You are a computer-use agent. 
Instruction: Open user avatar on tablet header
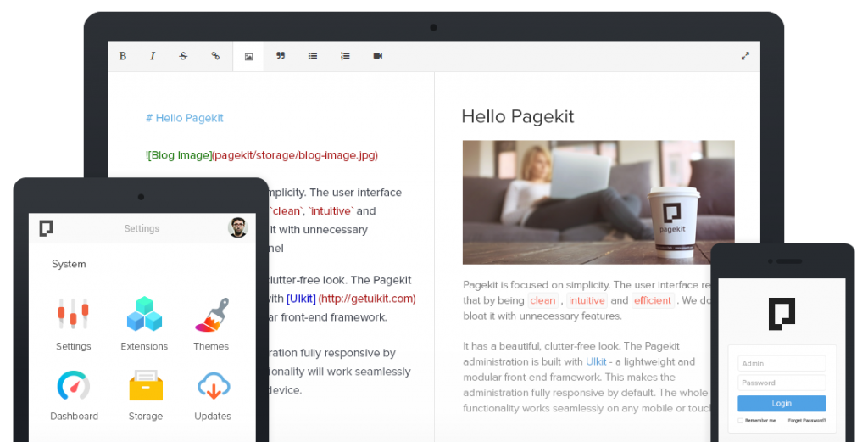click(x=237, y=227)
